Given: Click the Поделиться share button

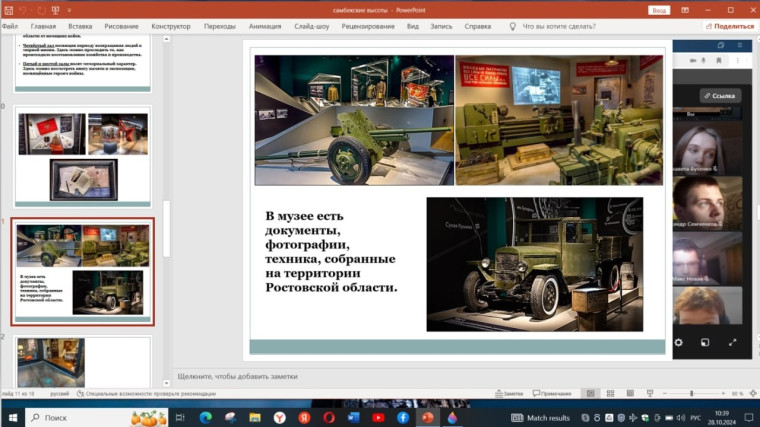Looking at the screenshot, I should coord(730,26).
